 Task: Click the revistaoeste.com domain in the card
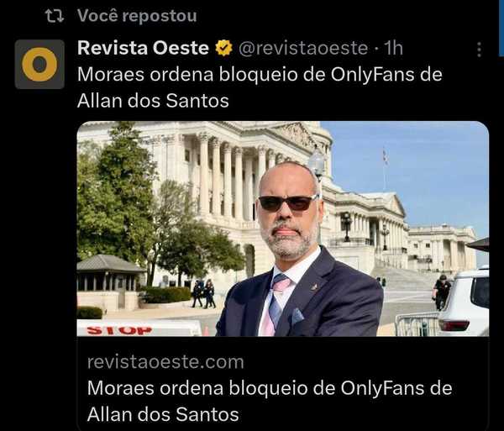pos(165,362)
